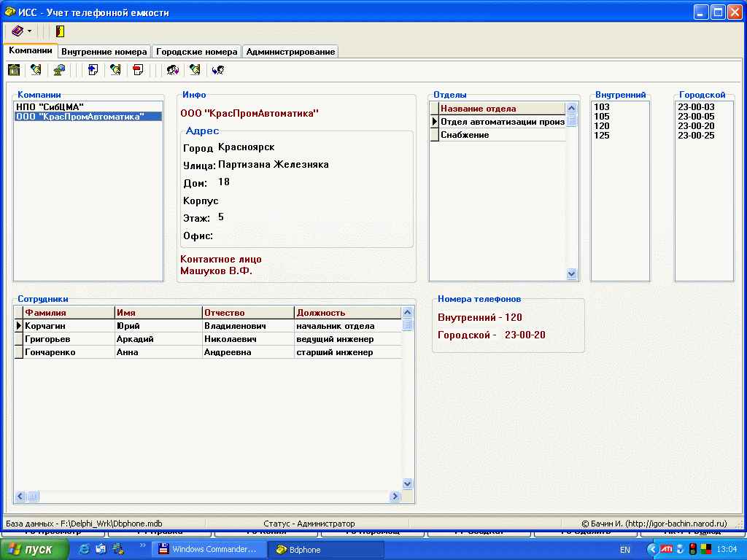
Task: Click the exit door icon
Action: 60,31
